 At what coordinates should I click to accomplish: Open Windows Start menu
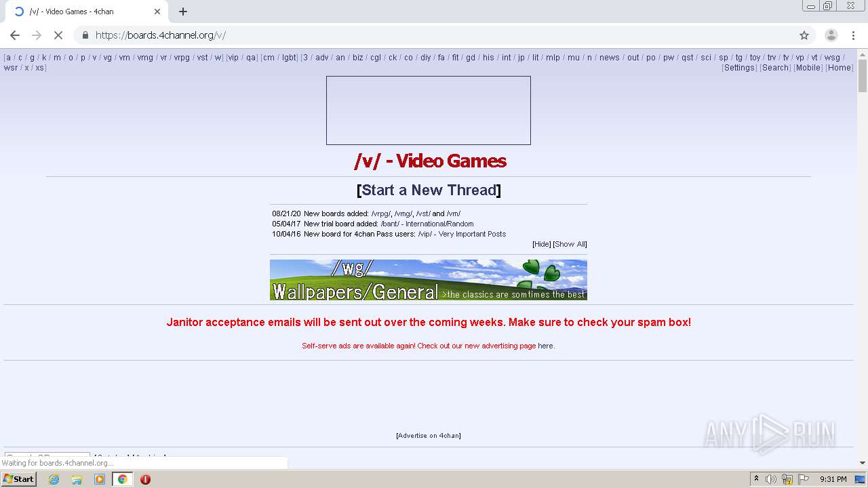pos(18,479)
